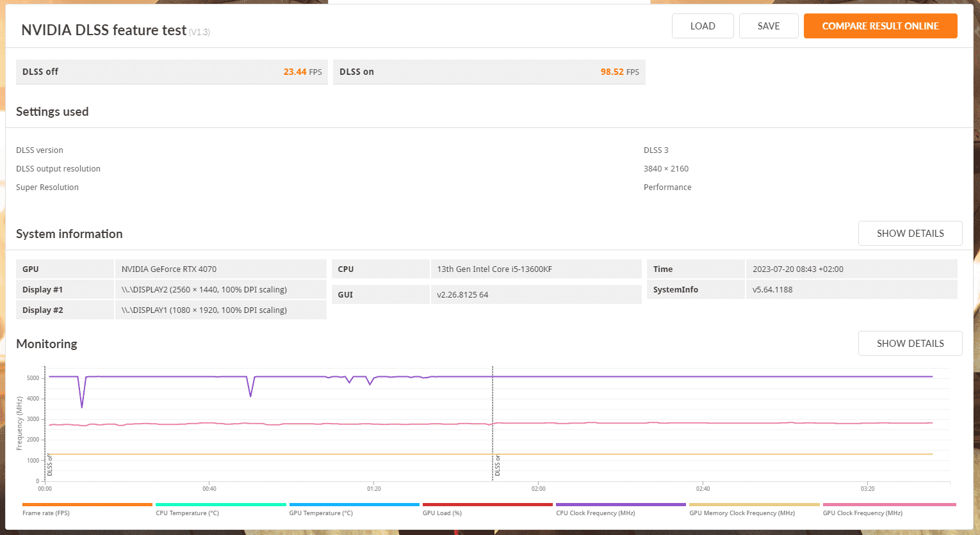Click the DLSS 3 version value
Image resolution: width=980 pixels, height=535 pixels.
pos(656,150)
